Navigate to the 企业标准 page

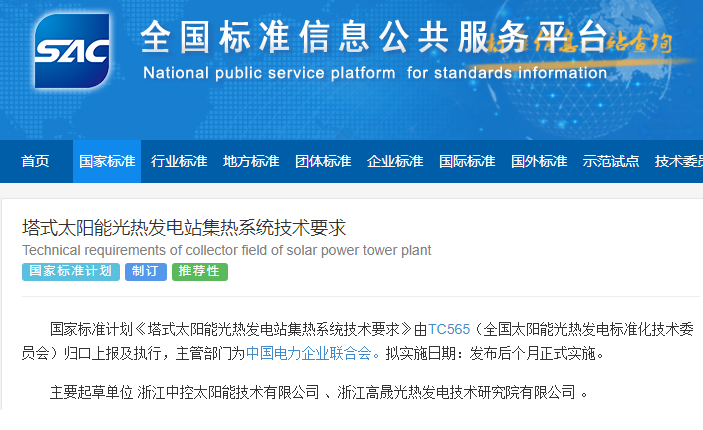pos(395,161)
